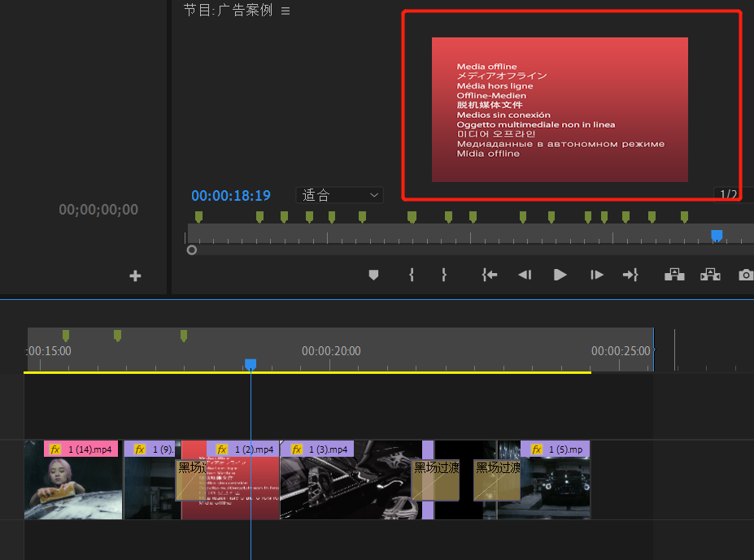
Task: Click the zoom scroll handle below monitor ruler
Action: 192,250
